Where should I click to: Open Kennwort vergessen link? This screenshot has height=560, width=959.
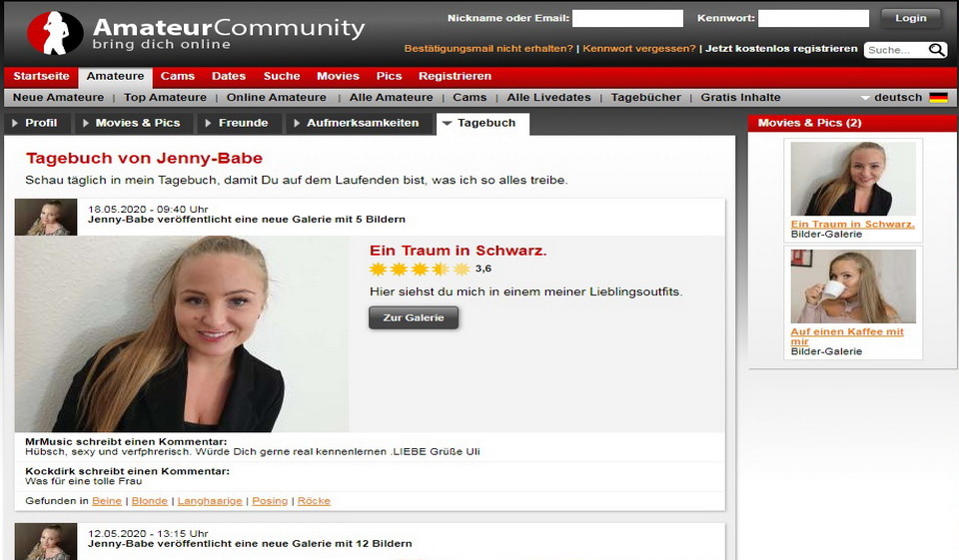[x=639, y=48]
